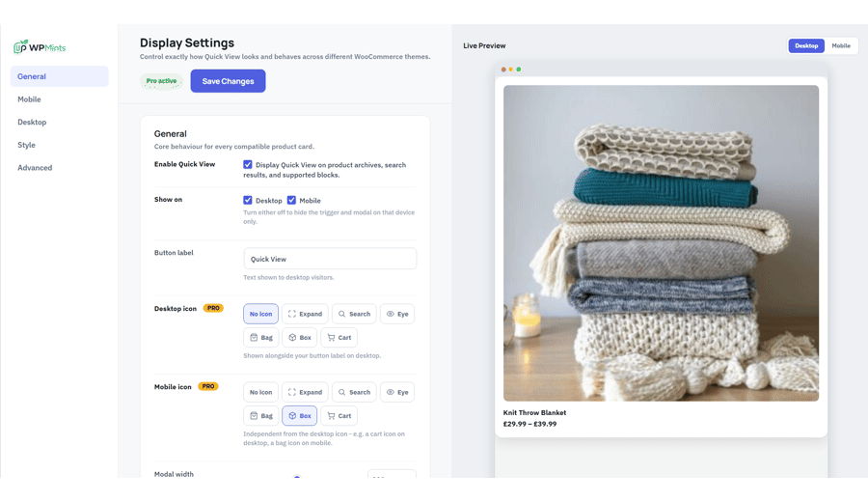Switch Live Preview to Mobile

click(x=841, y=46)
